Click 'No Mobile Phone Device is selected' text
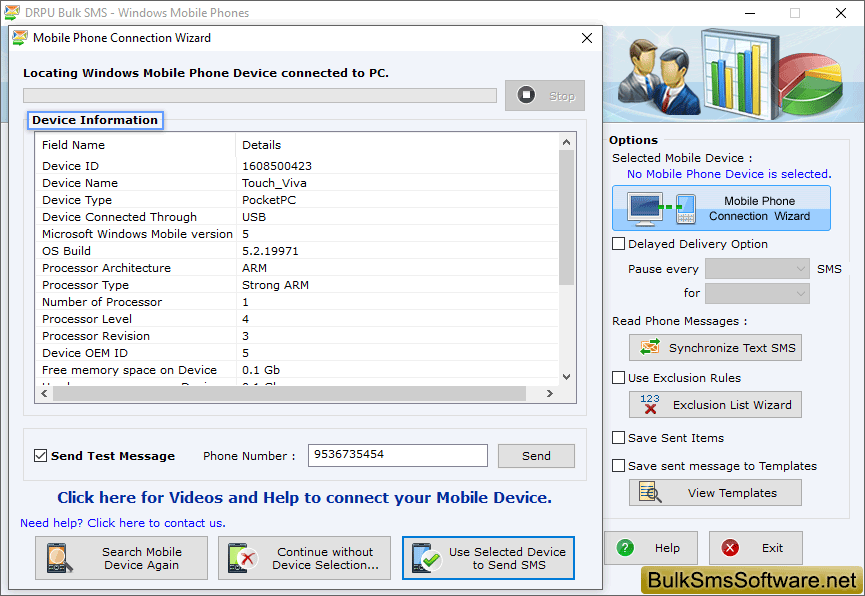The image size is (865, 596). pos(729,174)
